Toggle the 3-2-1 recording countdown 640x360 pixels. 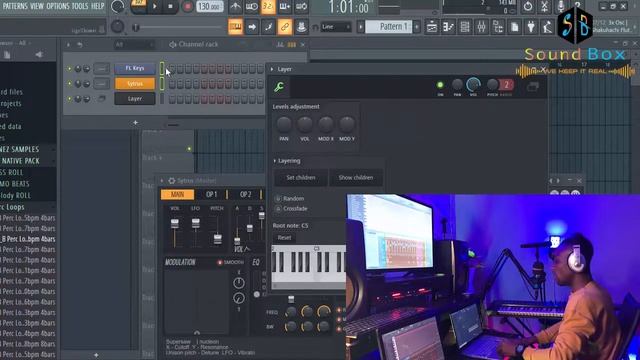click(268, 7)
